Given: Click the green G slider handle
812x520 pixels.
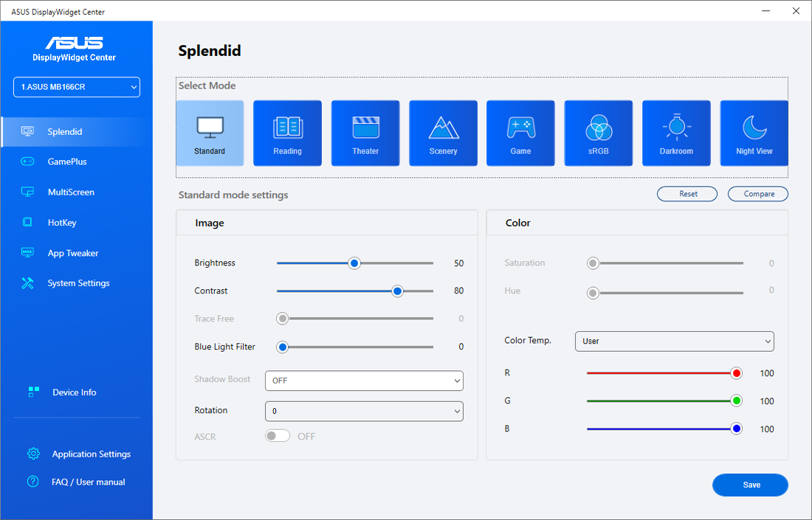Looking at the screenshot, I should [737, 401].
